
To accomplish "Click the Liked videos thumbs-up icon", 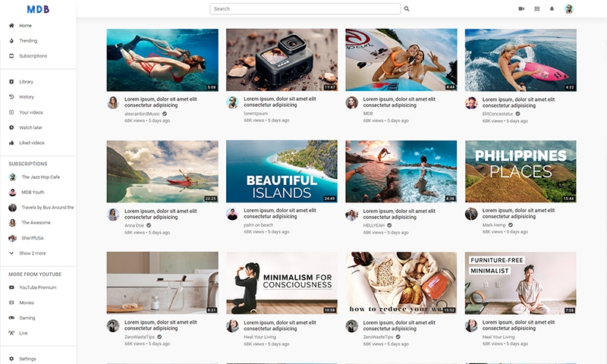I will coord(11,143).
